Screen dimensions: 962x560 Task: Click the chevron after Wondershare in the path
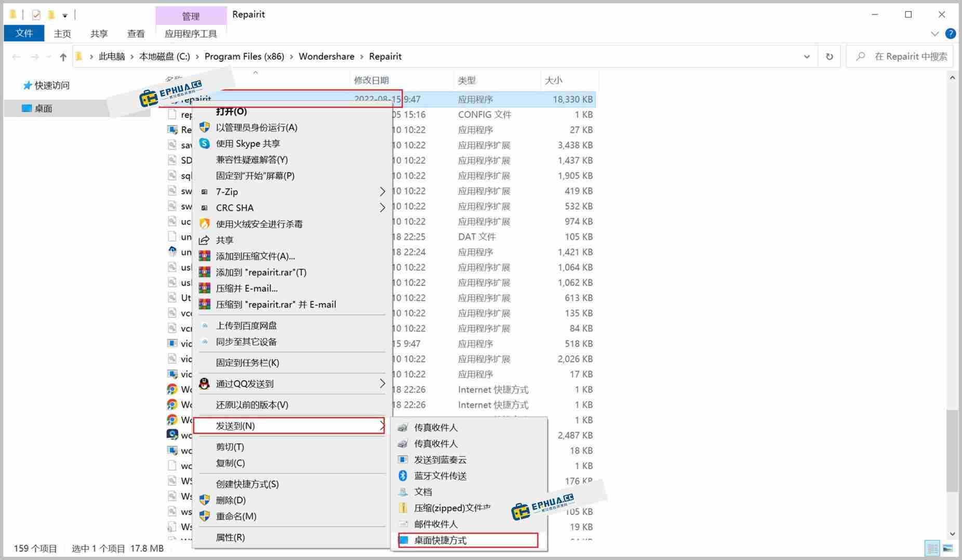(x=362, y=57)
